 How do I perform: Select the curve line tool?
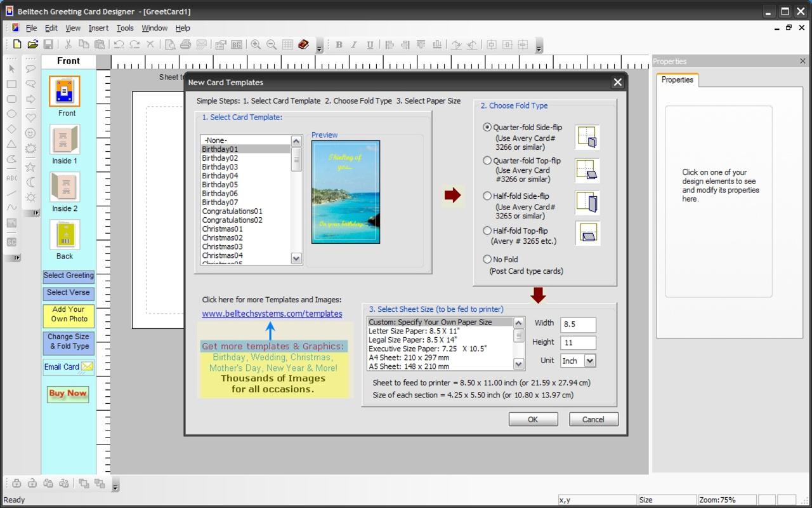pyautogui.click(x=11, y=208)
